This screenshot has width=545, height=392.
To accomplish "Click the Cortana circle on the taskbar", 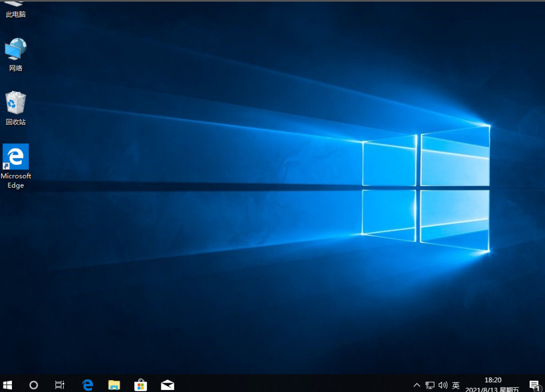I will click(x=34, y=385).
